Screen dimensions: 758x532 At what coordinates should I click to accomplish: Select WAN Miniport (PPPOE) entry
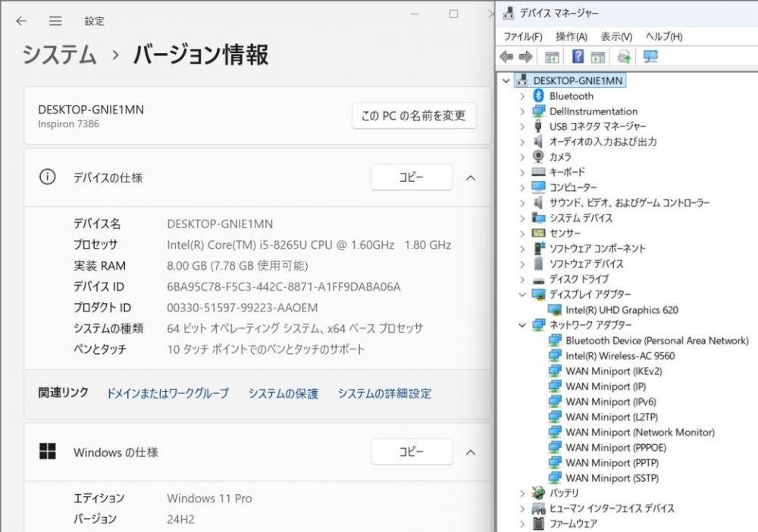tap(615, 447)
